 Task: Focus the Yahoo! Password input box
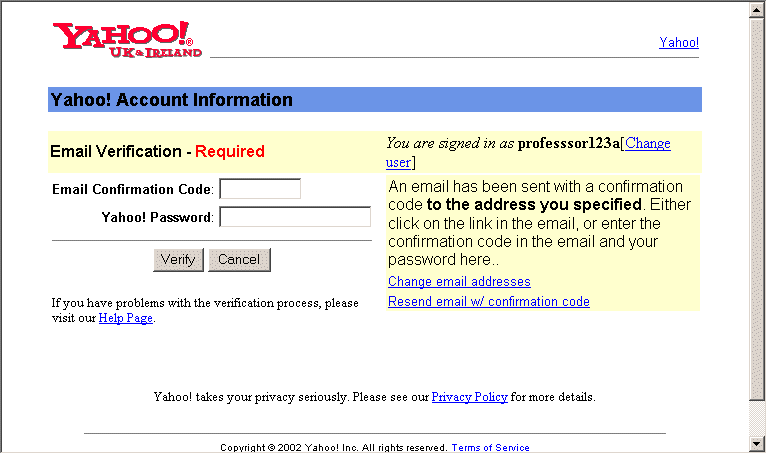coord(295,217)
